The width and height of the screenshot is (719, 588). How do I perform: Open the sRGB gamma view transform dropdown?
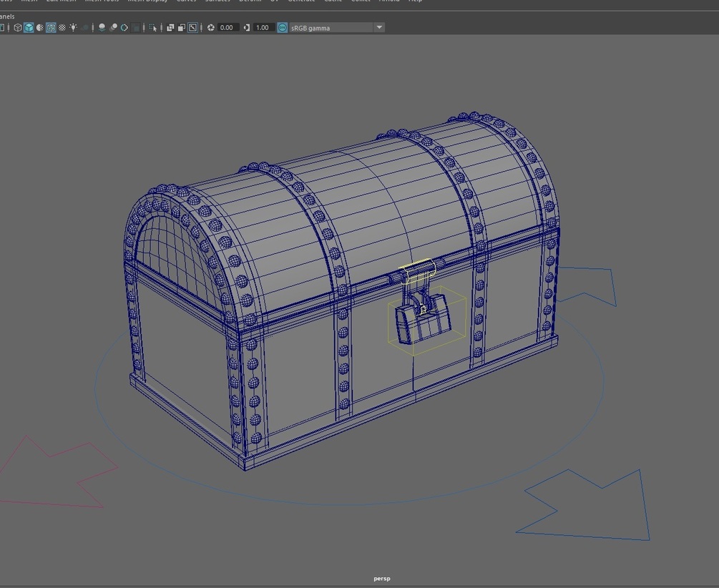click(x=336, y=28)
